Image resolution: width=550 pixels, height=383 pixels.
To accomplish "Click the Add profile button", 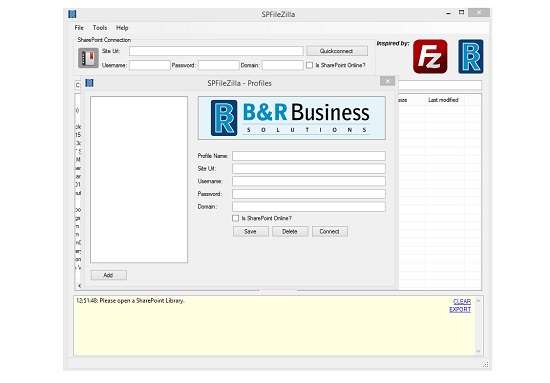I will click(109, 275).
